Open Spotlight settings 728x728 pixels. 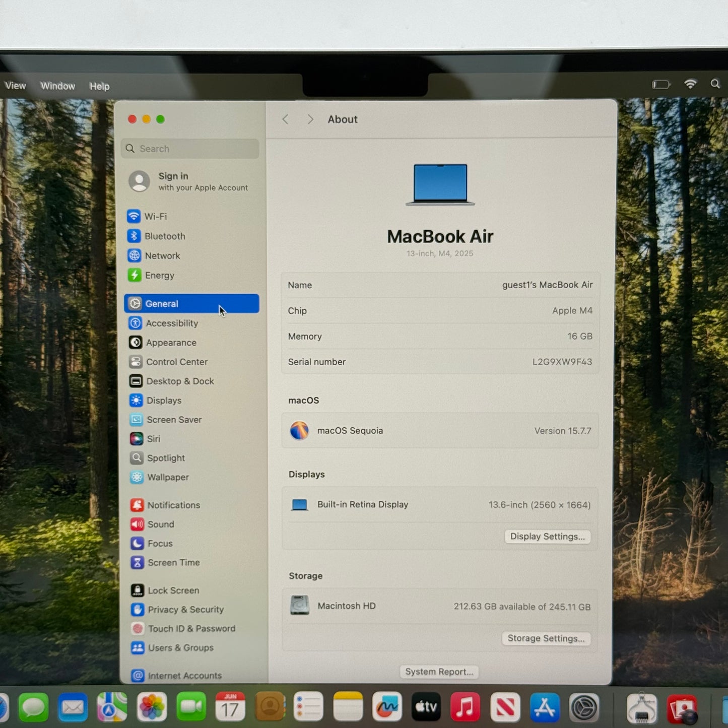tap(158, 458)
